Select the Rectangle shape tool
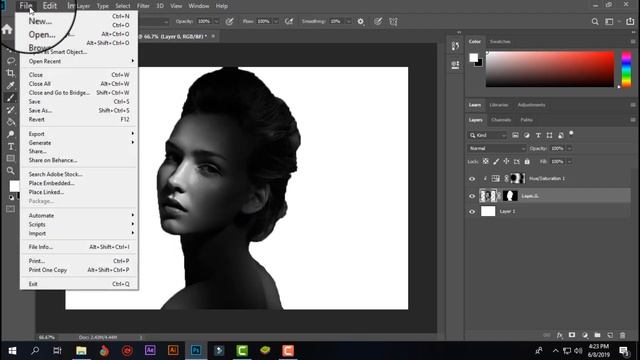This screenshot has width=640, height=360. pyautogui.click(x=11, y=158)
